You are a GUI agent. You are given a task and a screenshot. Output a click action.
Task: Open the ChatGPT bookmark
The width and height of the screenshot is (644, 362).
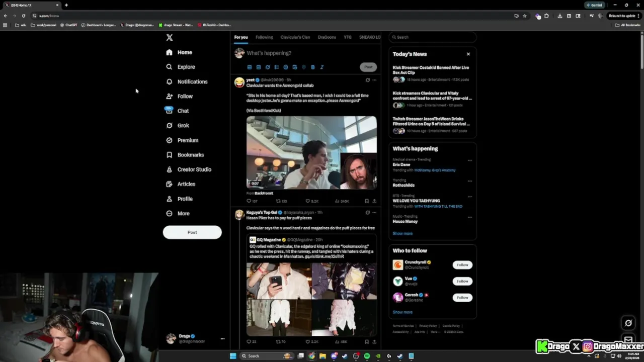[x=68, y=25]
